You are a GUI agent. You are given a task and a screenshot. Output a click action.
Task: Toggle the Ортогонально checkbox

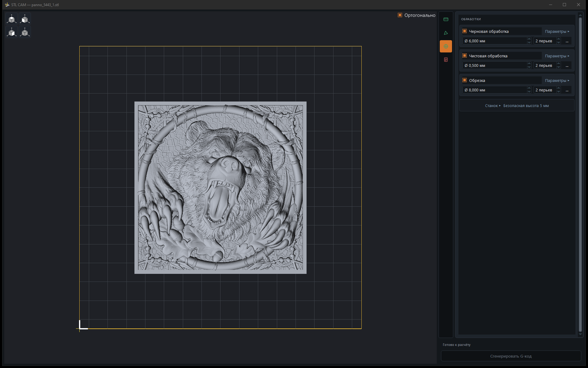400,15
